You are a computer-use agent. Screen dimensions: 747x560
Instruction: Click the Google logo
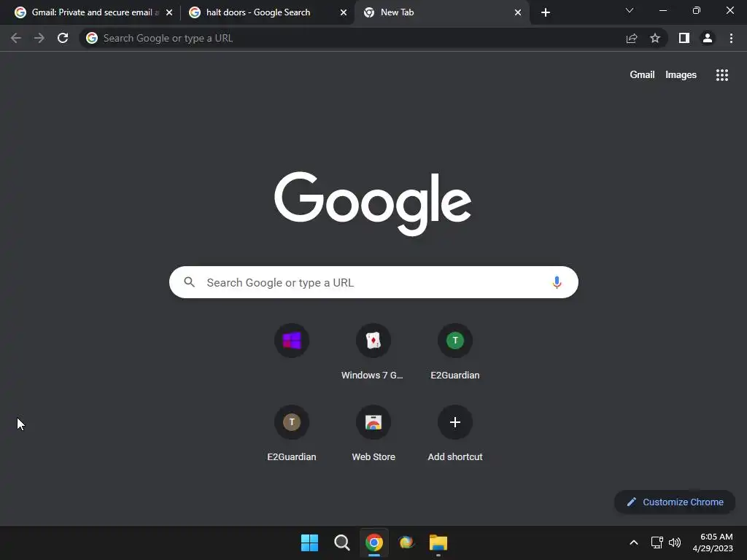pyautogui.click(x=373, y=203)
